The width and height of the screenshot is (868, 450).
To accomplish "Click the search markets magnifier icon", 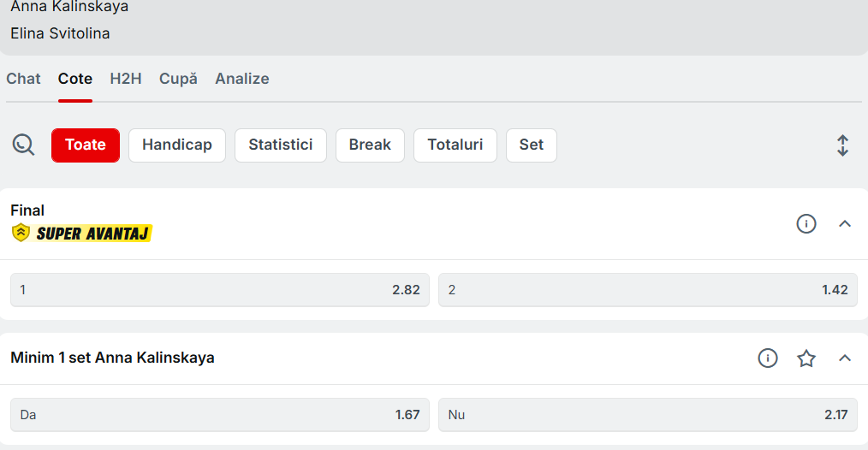I will (23, 145).
